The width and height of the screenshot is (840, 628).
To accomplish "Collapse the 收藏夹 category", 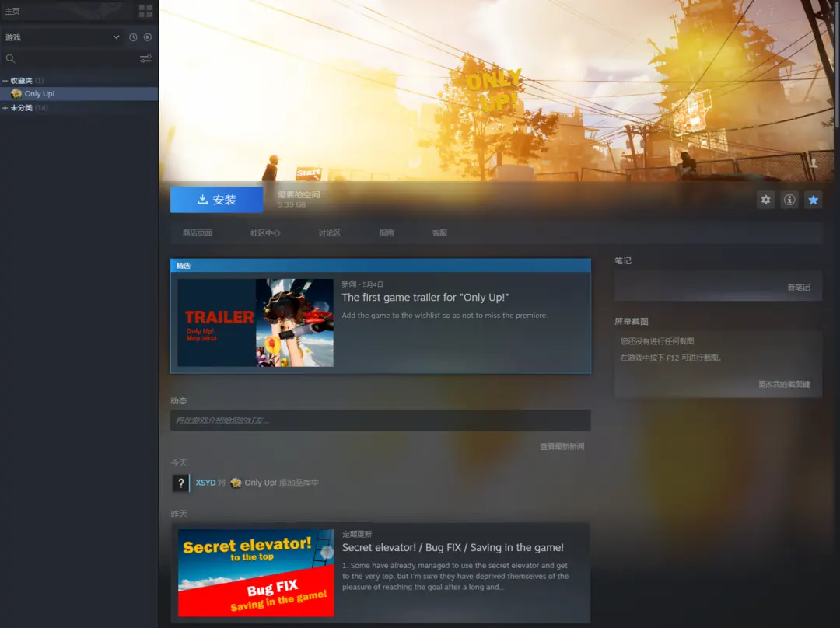I will pos(5,80).
